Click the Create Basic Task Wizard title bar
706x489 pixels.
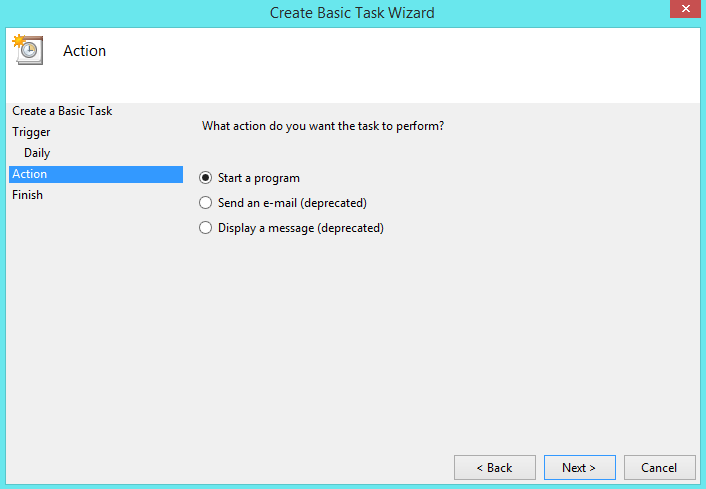click(352, 13)
